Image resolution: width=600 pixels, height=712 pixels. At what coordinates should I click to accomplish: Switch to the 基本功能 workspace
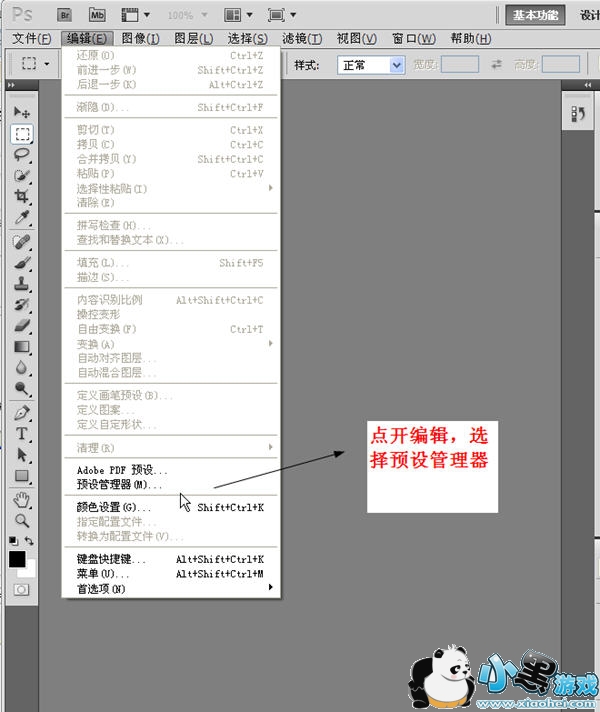pyautogui.click(x=536, y=15)
